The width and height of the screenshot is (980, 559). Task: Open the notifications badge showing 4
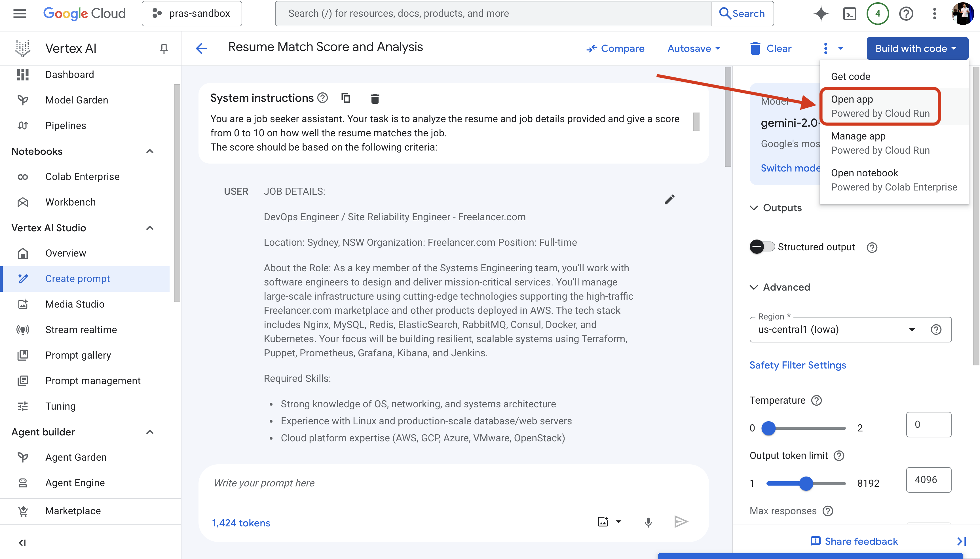click(x=877, y=14)
